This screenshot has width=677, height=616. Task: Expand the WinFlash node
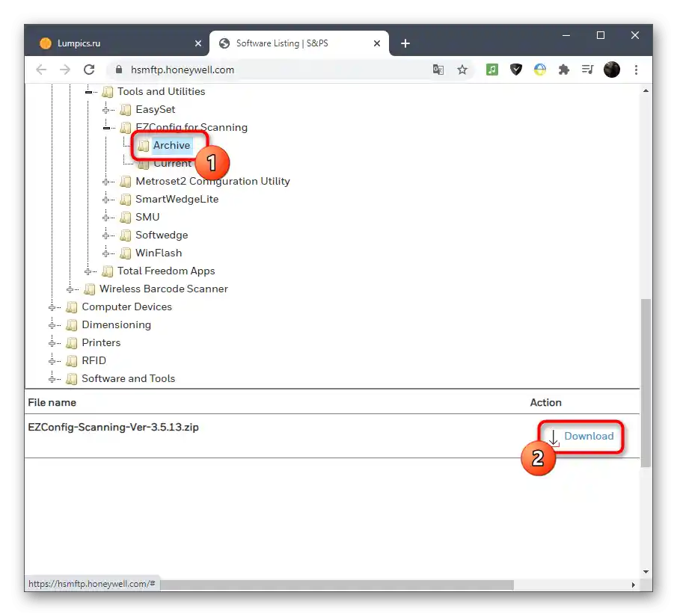click(106, 253)
